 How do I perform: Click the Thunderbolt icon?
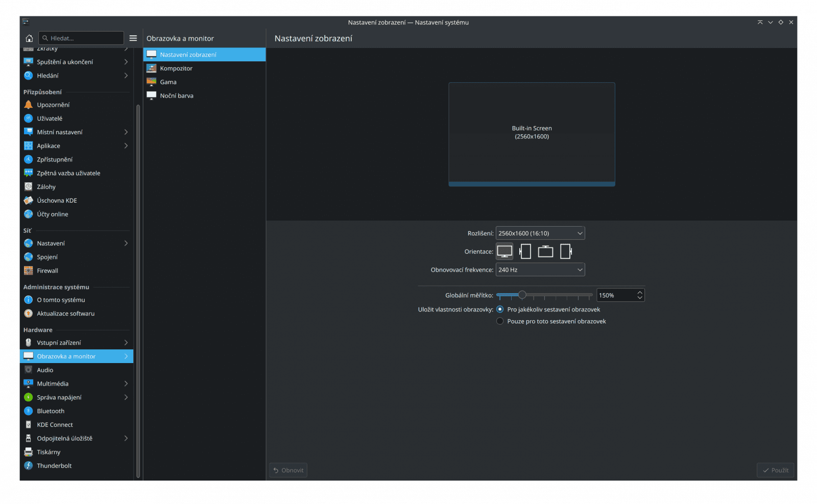pos(29,466)
